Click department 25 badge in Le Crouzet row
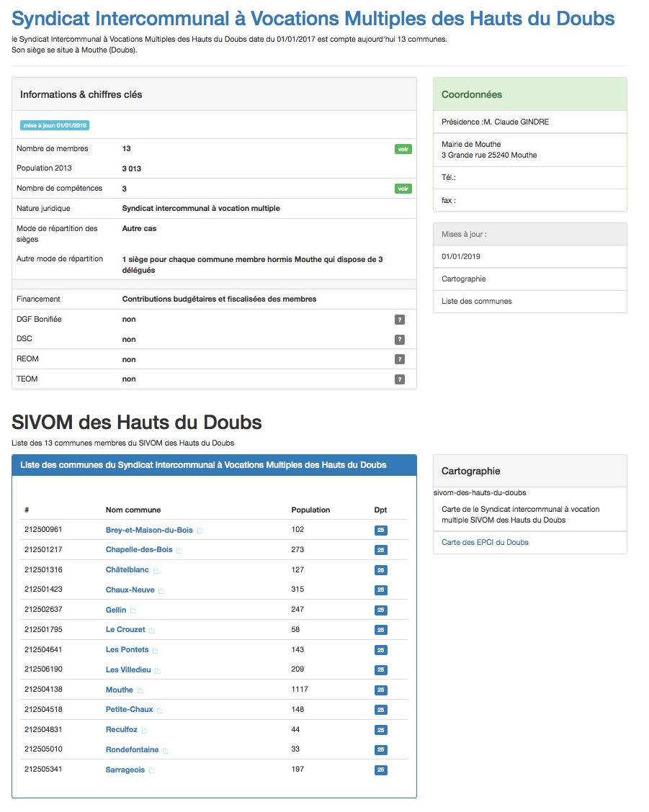The image size is (649, 812). click(x=381, y=630)
